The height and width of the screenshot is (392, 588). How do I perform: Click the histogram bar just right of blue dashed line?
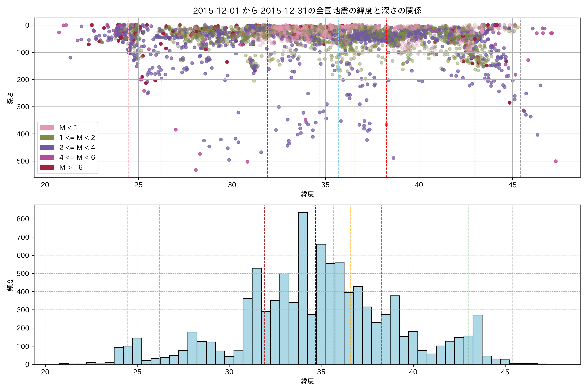[321, 304]
